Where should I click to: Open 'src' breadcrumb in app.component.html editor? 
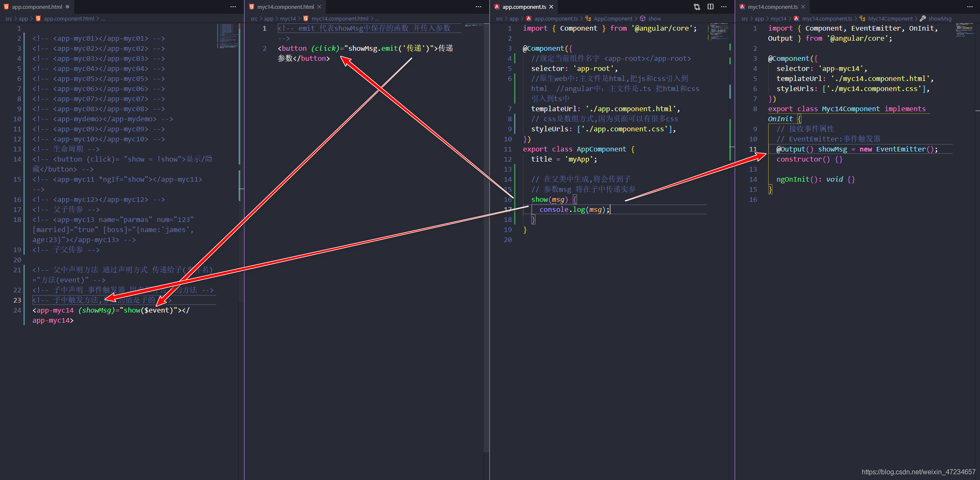9,18
